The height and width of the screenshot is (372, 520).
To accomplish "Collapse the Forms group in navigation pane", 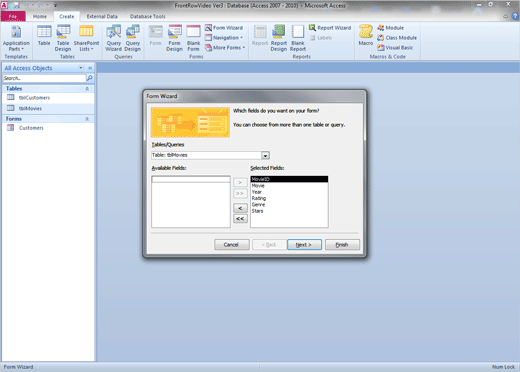I will pyautogui.click(x=87, y=119).
